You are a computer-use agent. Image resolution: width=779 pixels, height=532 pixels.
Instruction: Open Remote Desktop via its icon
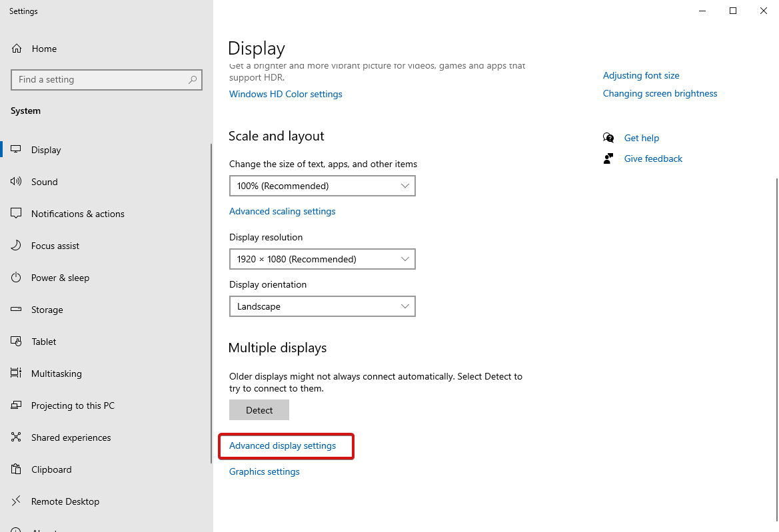16,501
